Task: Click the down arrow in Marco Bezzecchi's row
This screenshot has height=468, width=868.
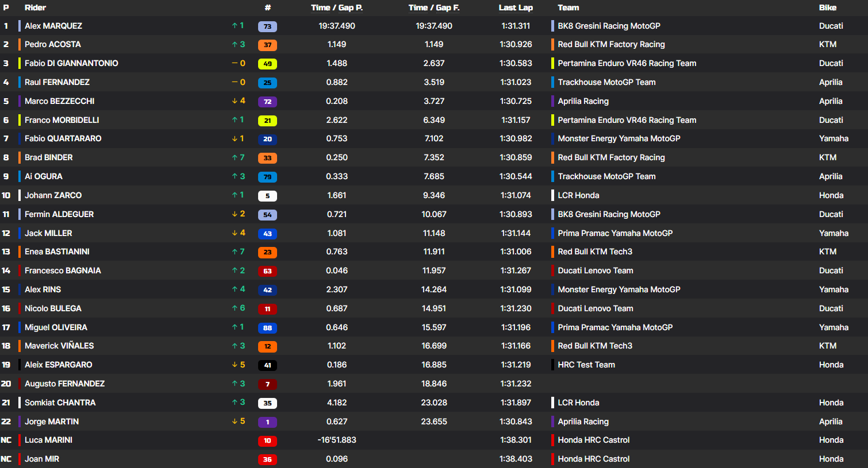Action: pos(235,101)
